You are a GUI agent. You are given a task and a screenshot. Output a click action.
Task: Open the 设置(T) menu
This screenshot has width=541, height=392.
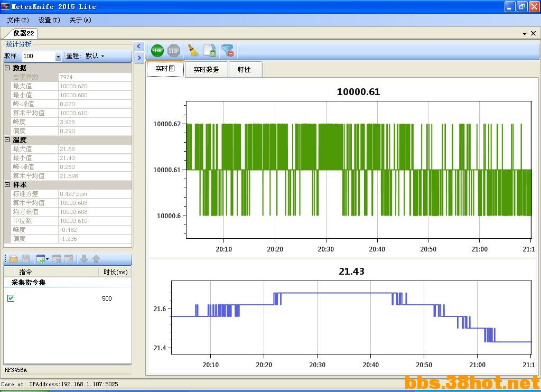[x=49, y=20]
